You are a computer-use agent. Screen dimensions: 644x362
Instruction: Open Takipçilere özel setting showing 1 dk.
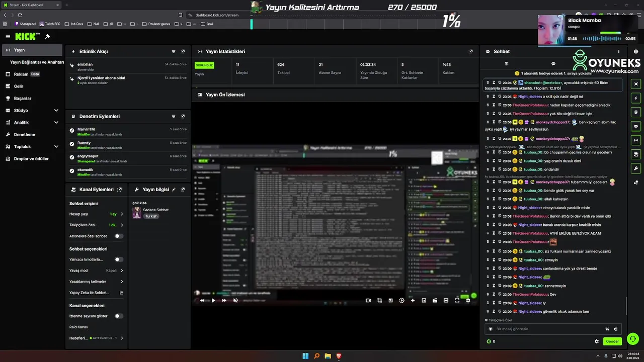click(96, 225)
